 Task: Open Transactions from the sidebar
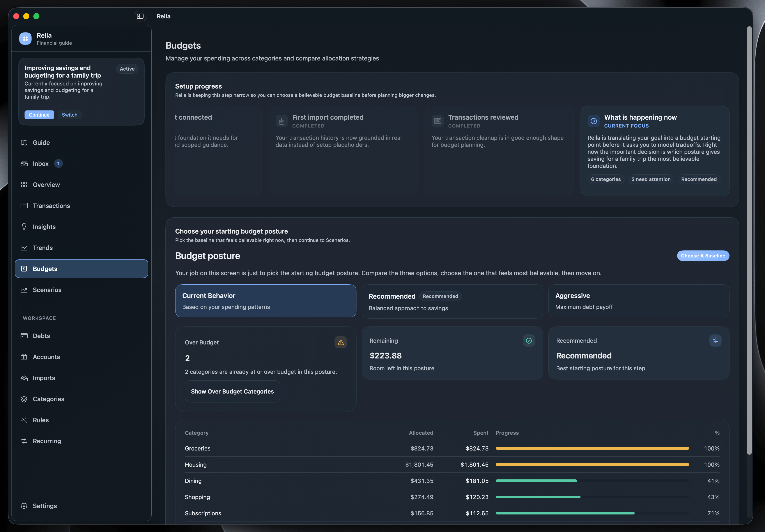click(x=81, y=206)
